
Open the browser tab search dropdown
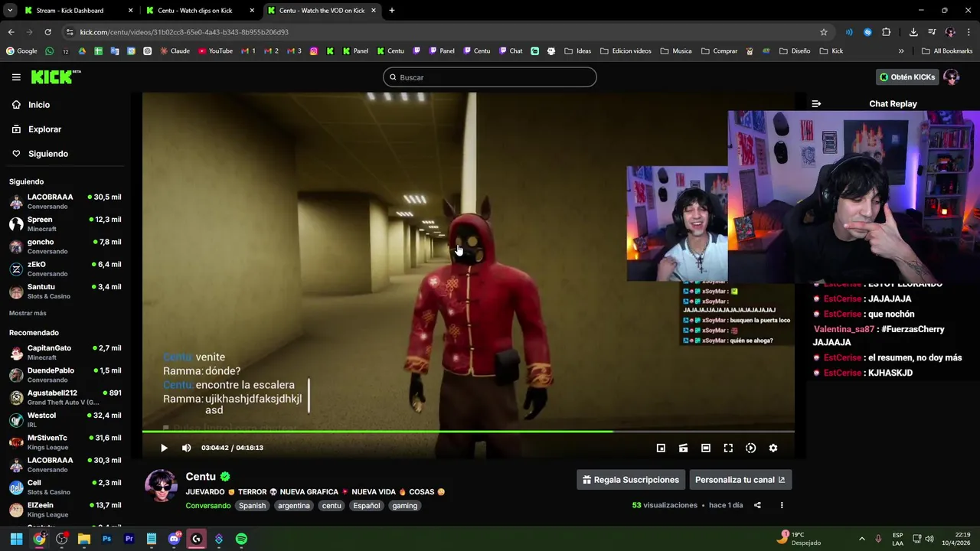click(10, 11)
